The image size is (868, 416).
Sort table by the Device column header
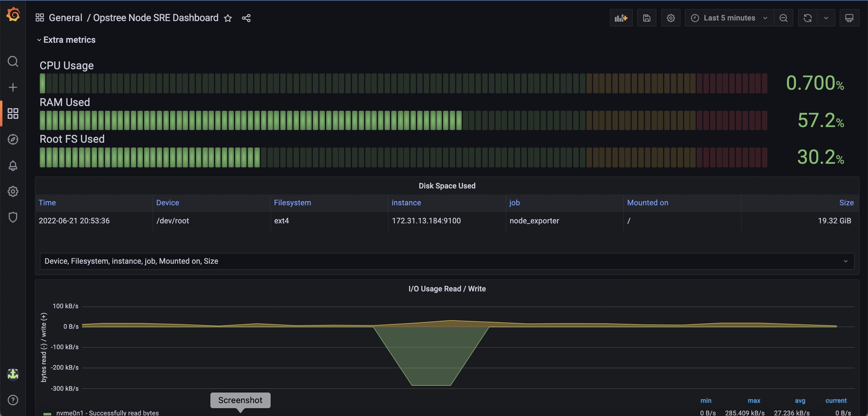[168, 203]
